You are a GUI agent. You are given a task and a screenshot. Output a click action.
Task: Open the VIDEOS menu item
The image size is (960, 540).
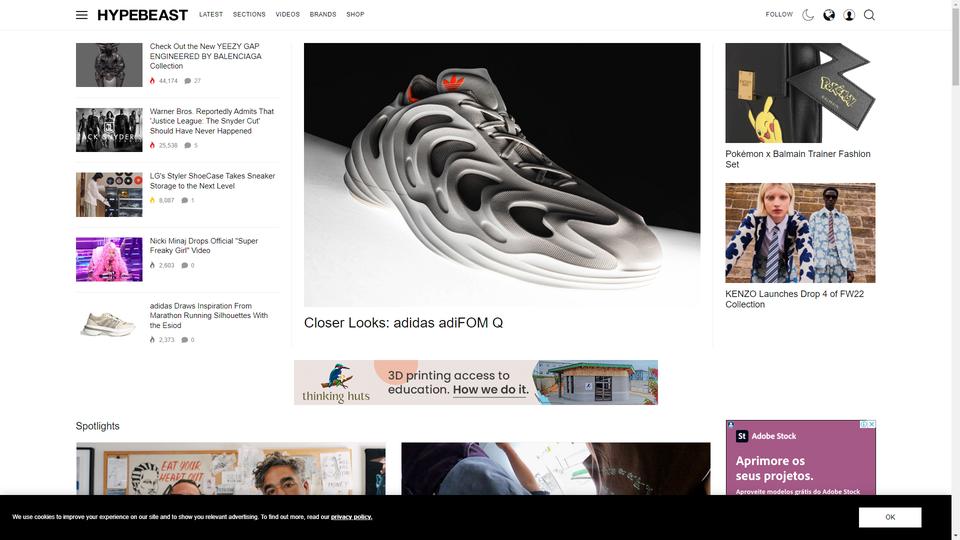point(288,14)
